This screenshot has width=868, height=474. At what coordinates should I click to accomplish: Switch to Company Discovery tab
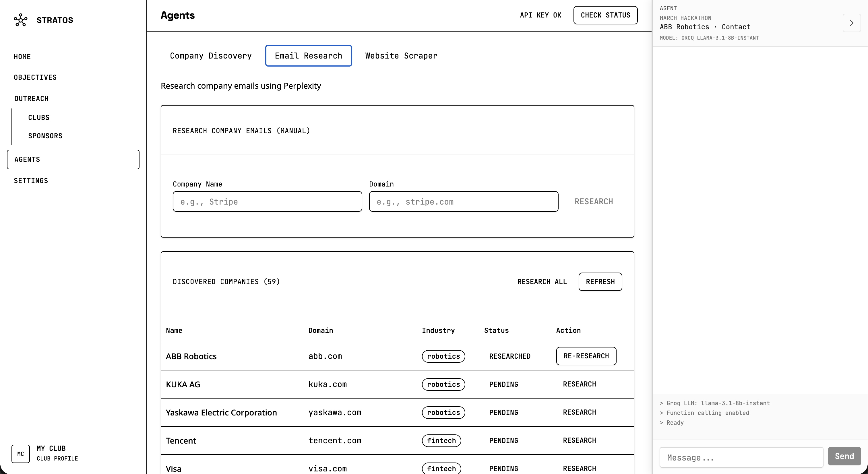tap(211, 56)
